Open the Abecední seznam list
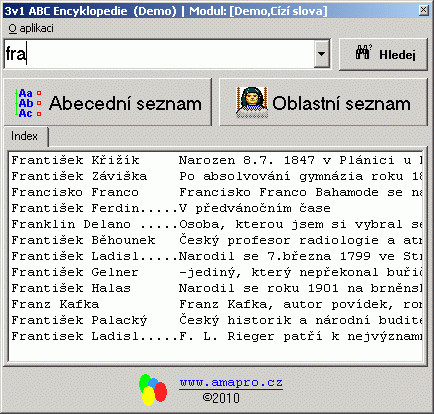Viewport: 434px width, 414px height. (108, 102)
